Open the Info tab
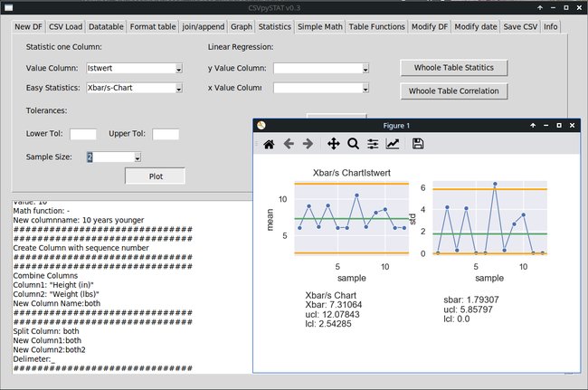This screenshot has width=588, height=390. [x=551, y=26]
